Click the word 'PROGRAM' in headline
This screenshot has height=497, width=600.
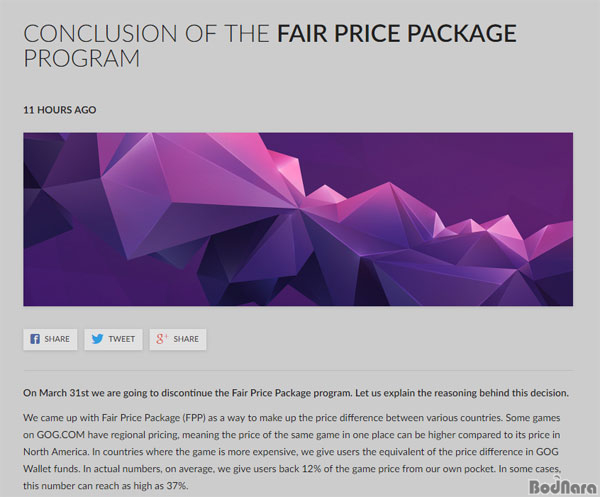(x=82, y=59)
